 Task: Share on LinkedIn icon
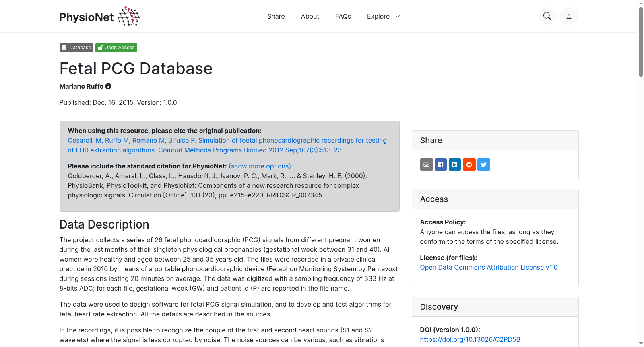[455, 164]
